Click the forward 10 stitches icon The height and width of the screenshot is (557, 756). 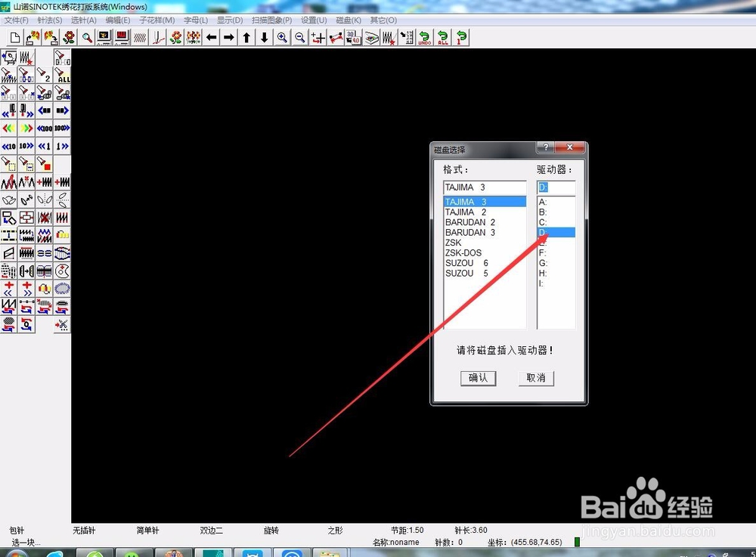pyautogui.click(x=26, y=147)
